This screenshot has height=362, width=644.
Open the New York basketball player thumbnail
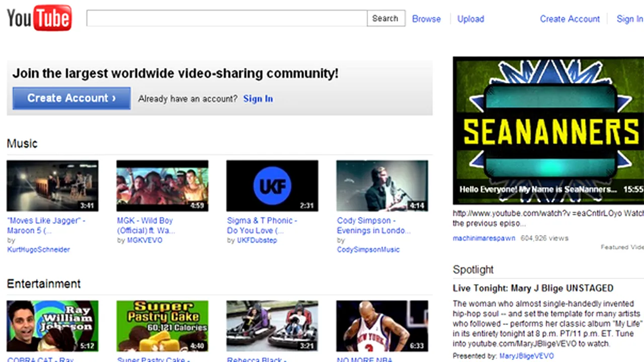(382, 326)
